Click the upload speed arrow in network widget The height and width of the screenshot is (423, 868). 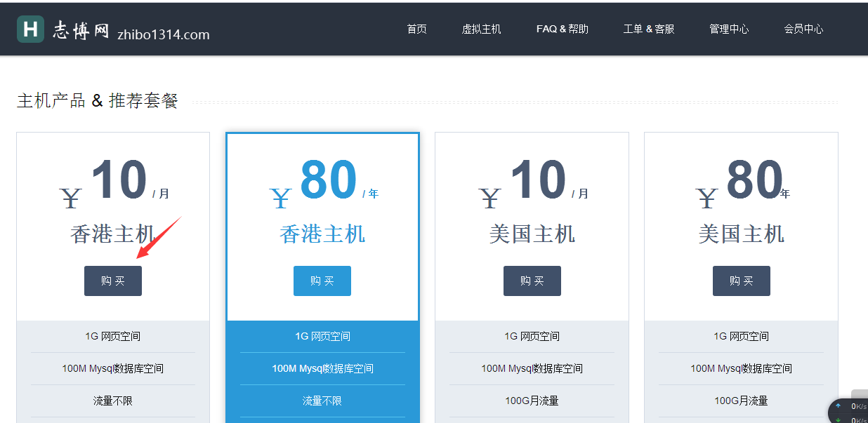point(838,405)
